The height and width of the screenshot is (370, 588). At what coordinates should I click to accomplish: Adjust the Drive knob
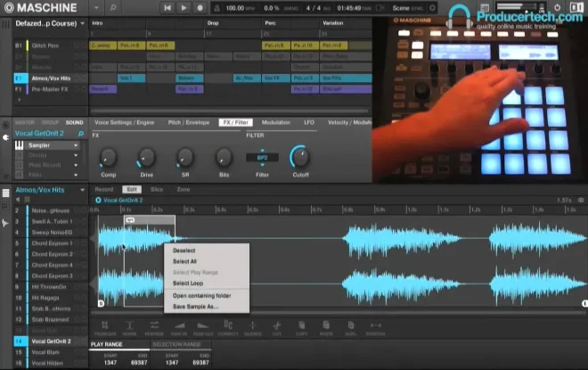click(x=146, y=158)
